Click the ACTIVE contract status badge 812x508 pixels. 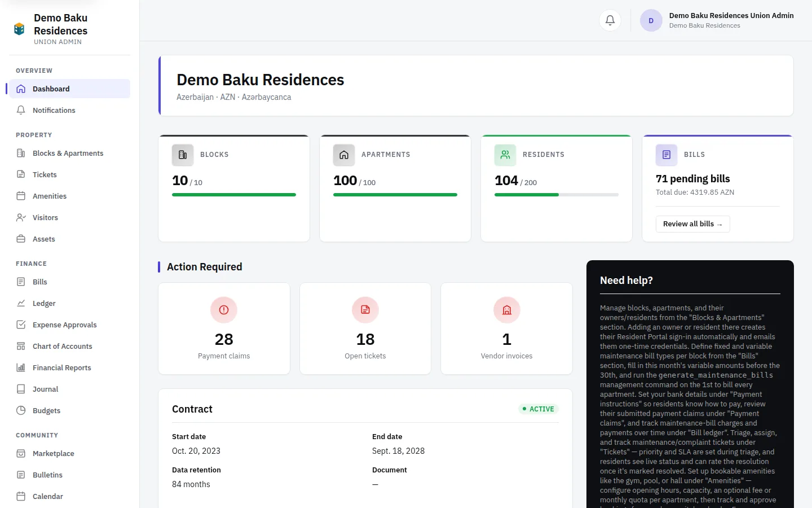539,409
